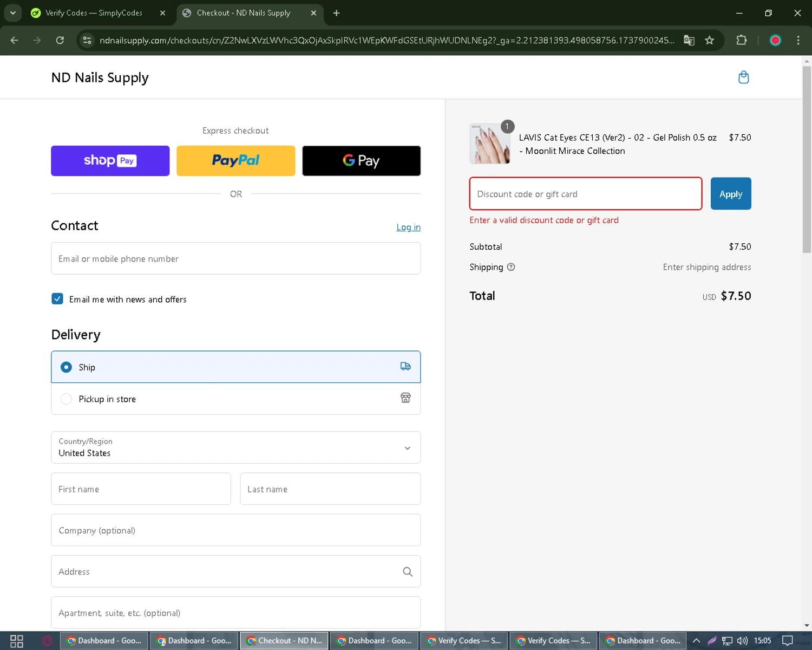Open the network tray icon
The height and width of the screenshot is (650, 812).
pos(727,641)
